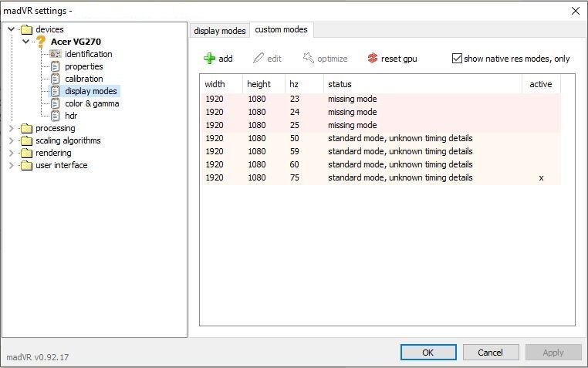
Task: Select hdr in the tree
Action: click(x=71, y=116)
